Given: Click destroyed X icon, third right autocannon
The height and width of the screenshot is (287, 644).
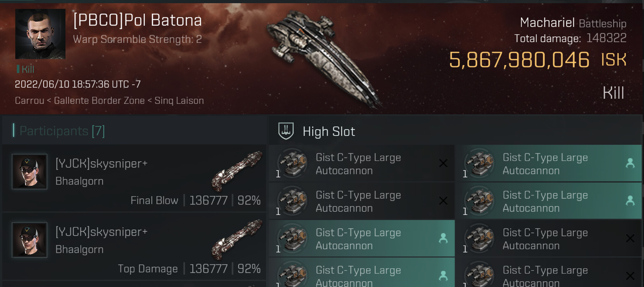Looking at the screenshot, I should pos(630,238).
